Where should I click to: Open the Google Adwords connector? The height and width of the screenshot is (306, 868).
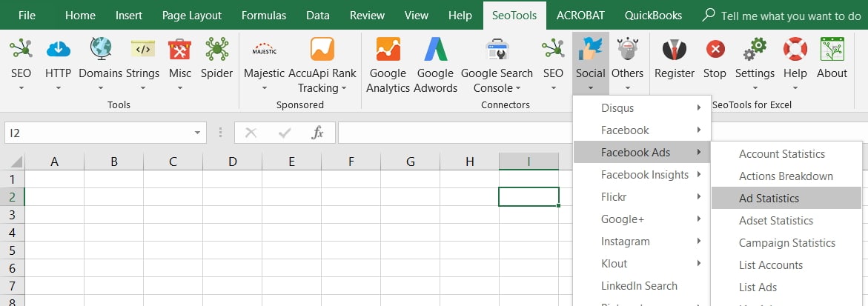(435, 49)
